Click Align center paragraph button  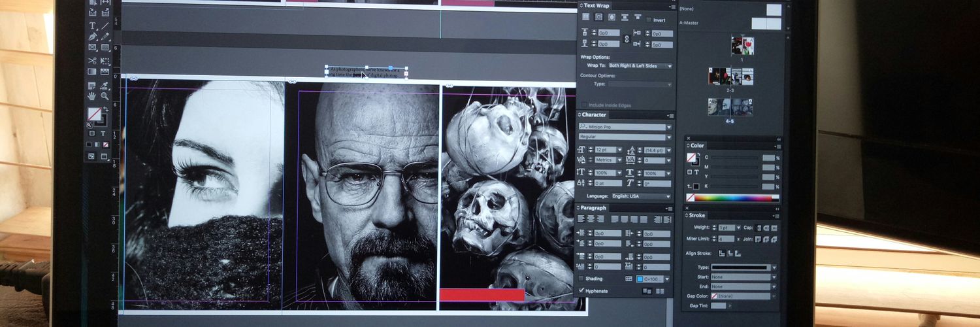pyautogui.click(x=591, y=218)
